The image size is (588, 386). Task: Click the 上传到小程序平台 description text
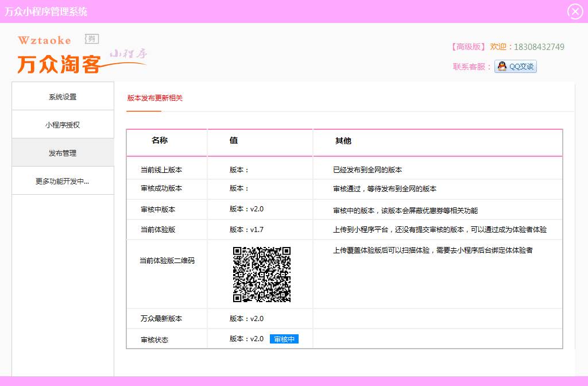click(440, 229)
